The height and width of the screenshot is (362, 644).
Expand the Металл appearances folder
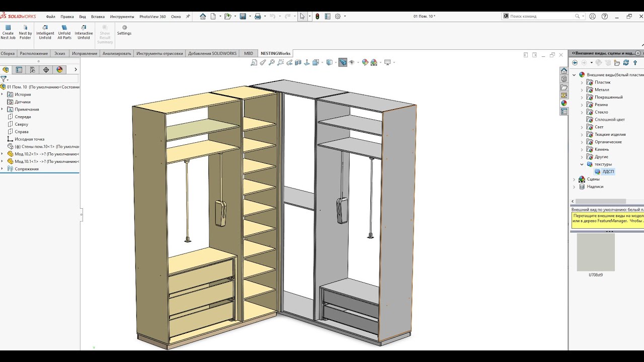coord(582,89)
